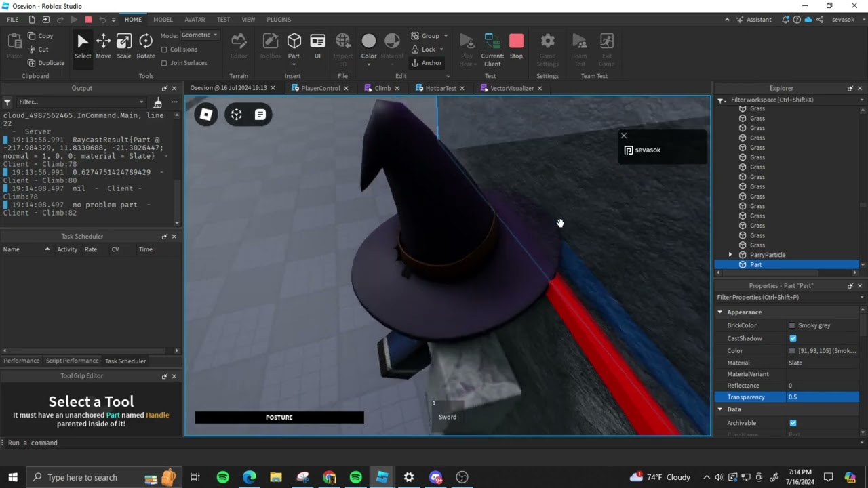Close the player list in the viewport
The image size is (868, 488).
pyautogui.click(x=624, y=136)
